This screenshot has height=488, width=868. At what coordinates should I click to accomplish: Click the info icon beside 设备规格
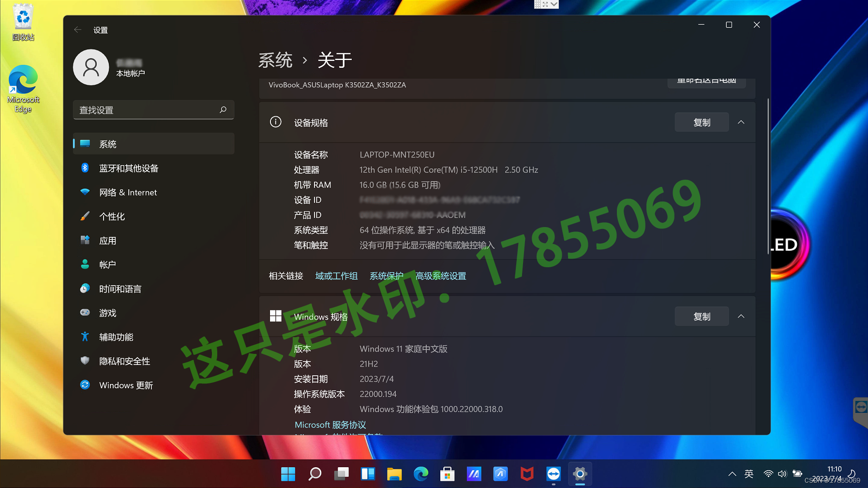[x=275, y=122]
